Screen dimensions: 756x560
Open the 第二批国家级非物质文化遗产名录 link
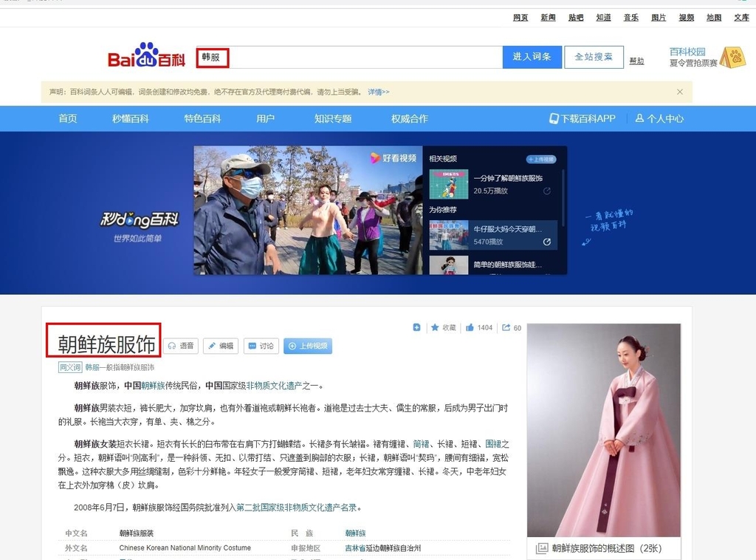point(297,508)
